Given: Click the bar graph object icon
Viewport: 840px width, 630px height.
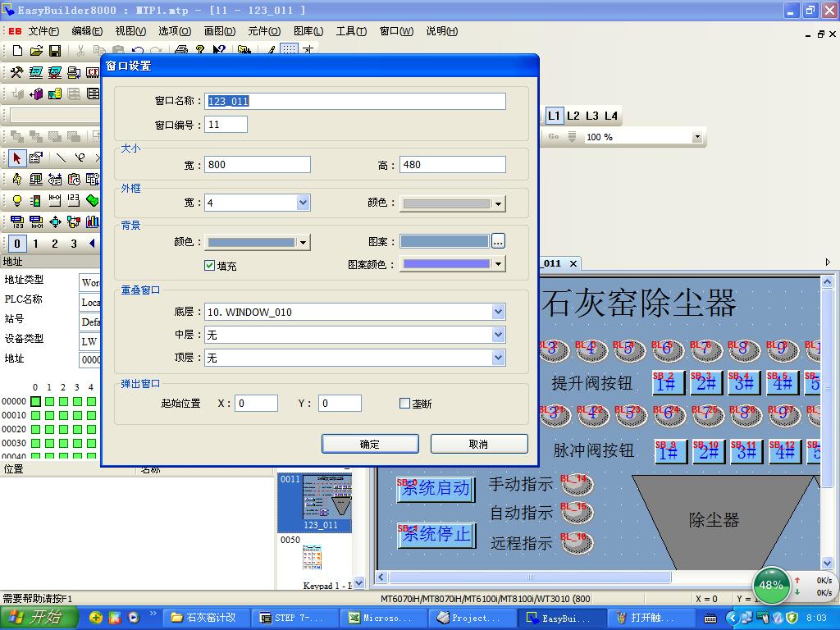Looking at the screenshot, I should [93, 221].
